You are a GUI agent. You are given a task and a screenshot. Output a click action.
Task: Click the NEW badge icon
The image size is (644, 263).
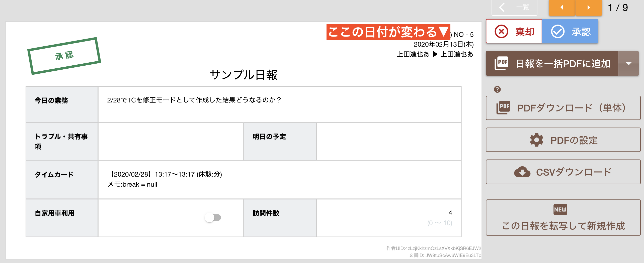point(560,210)
